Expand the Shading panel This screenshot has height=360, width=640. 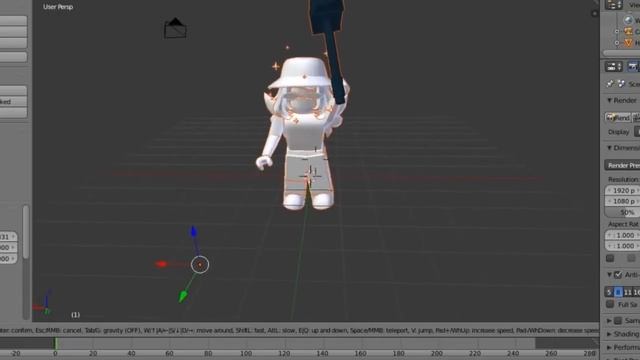609,334
